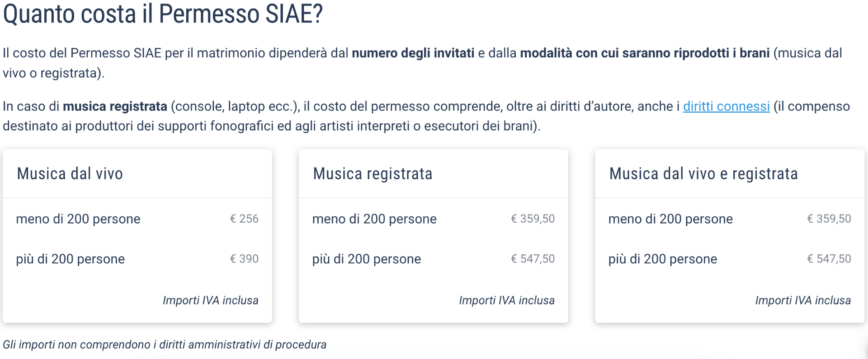Viewport: 868px width, 359px height.
Task: Select the Musica registrata card title
Action: pyautogui.click(x=373, y=174)
